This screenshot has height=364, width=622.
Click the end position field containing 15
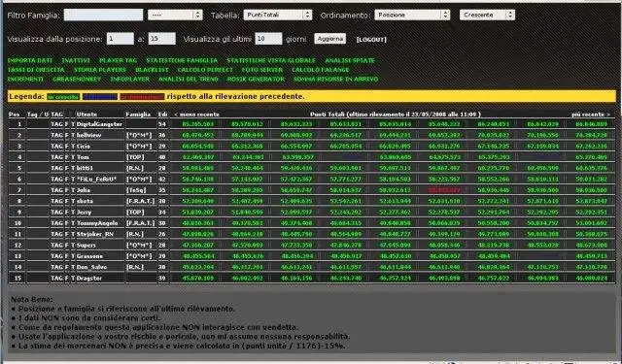pyautogui.click(x=162, y=39)
